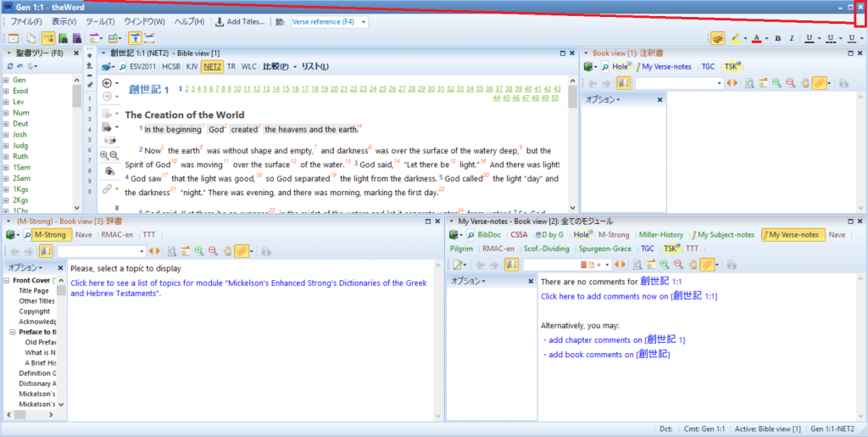Image resolution: width=868 pixels, height=437 pixels.
Task: Click the back arrow in Bible view
Action: coord(107,83)
